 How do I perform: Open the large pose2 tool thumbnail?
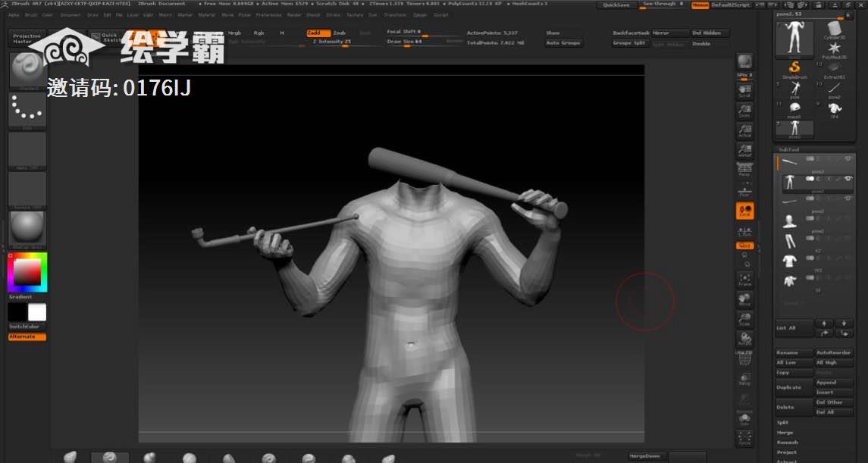794,40
